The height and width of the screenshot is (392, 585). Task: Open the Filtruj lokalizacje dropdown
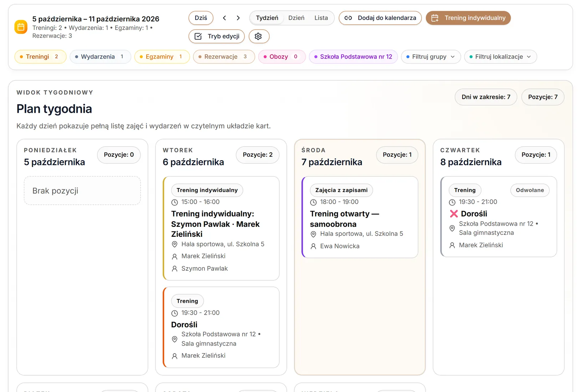[x=500, y=57]
